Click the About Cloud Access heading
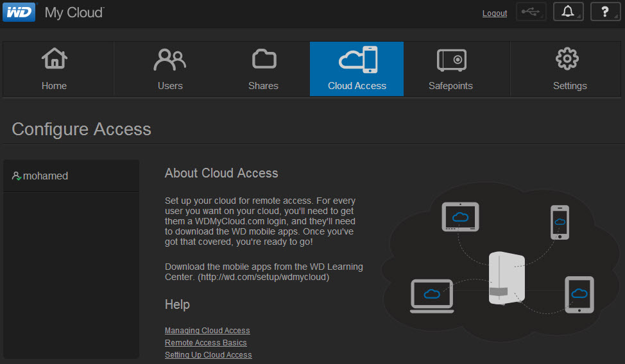The height and width of the screenshot is (364, 625). coord(221,173)
